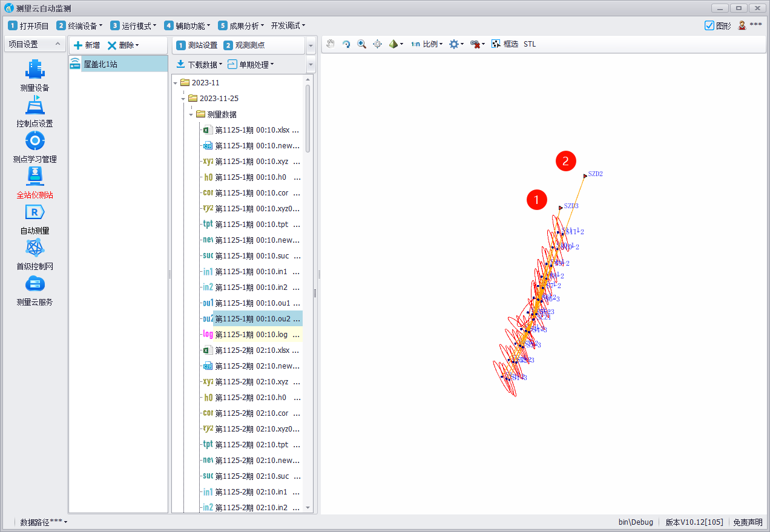This screenshot has width=770, height=532.
Task: Select file 第1125-1期 00:10.log
Action: click(251, 335)
